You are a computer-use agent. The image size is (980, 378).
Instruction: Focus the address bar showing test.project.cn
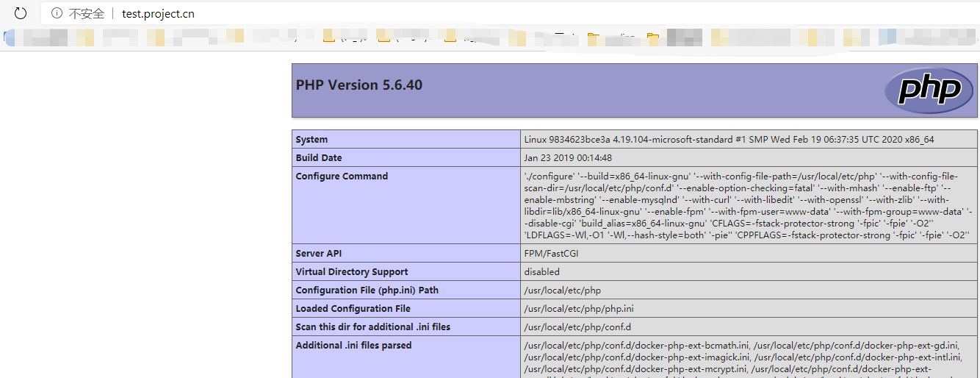point(507,14)
